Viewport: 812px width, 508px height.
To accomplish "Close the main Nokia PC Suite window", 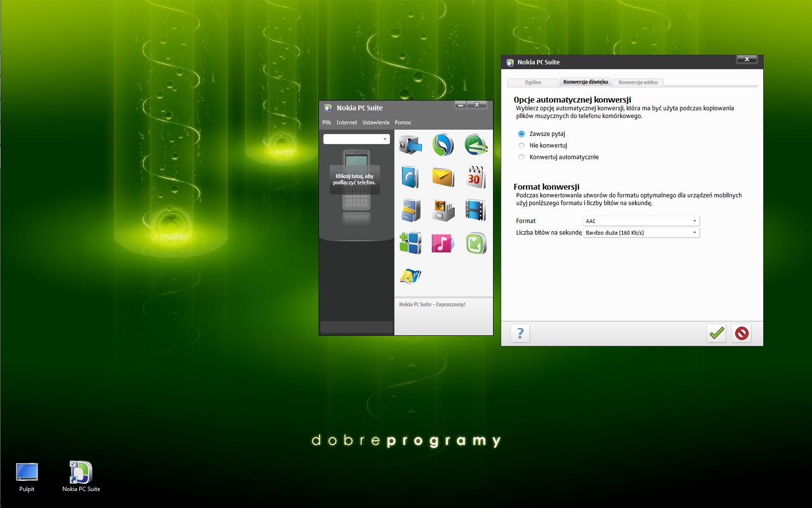I will 477,105.
